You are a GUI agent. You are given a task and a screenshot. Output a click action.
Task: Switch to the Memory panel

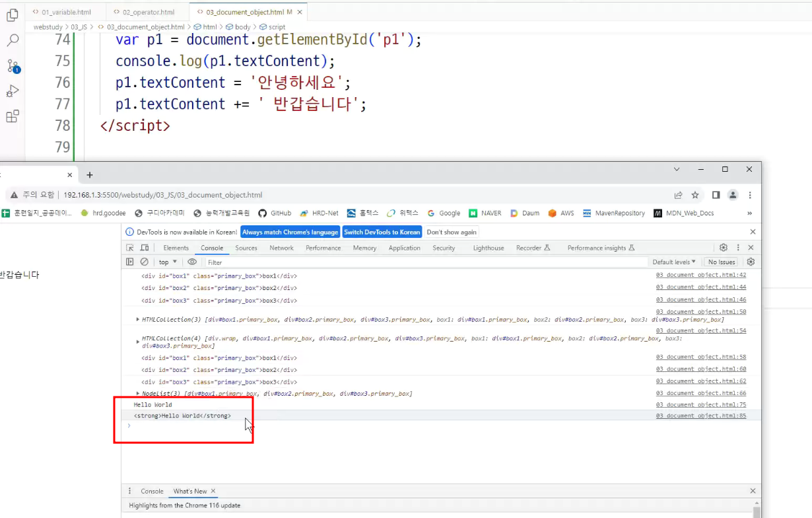[x=364, y=248]
